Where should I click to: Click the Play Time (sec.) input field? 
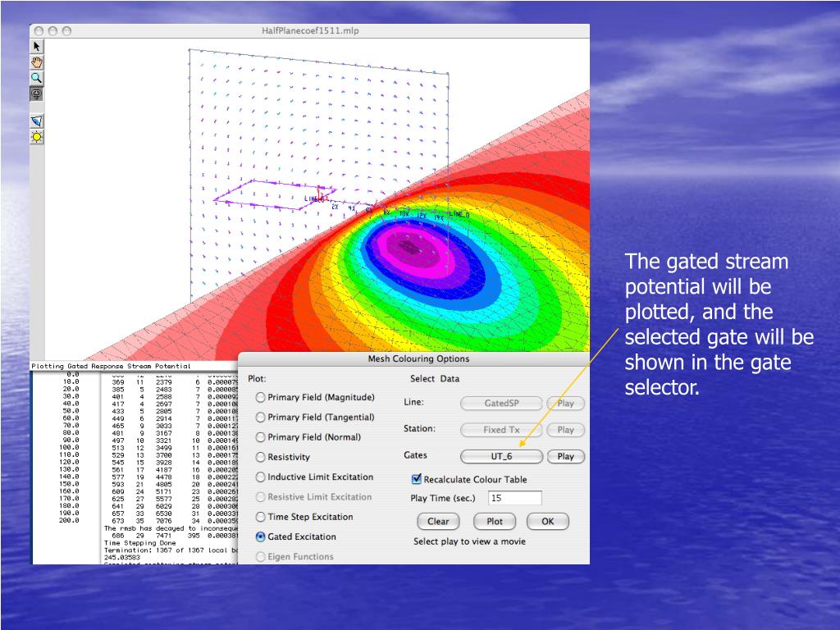[515, 498]
